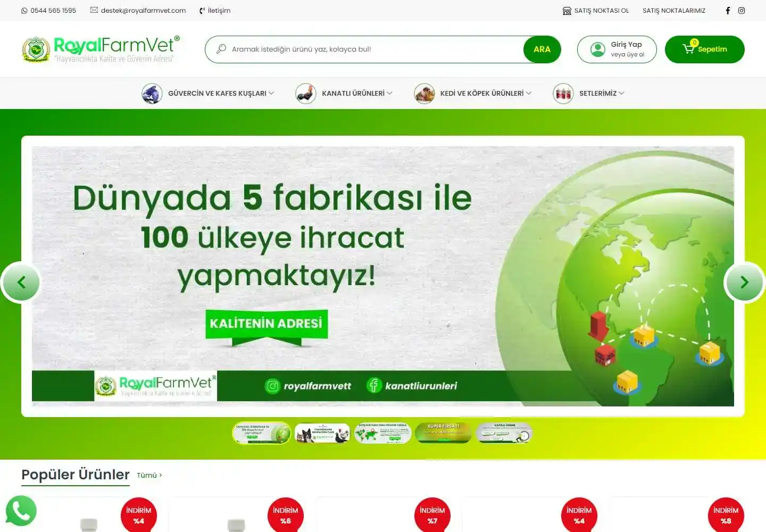Screen dimensions: 766x532
Task: Click the magnifier icon in search box
Action: [x=221, y=49]
